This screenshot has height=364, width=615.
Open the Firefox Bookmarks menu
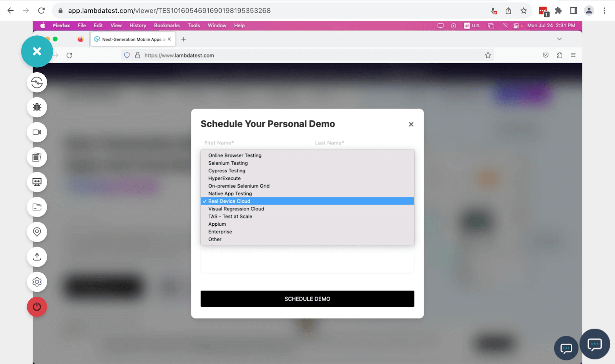pyautogui.click(x=167, y=25)
